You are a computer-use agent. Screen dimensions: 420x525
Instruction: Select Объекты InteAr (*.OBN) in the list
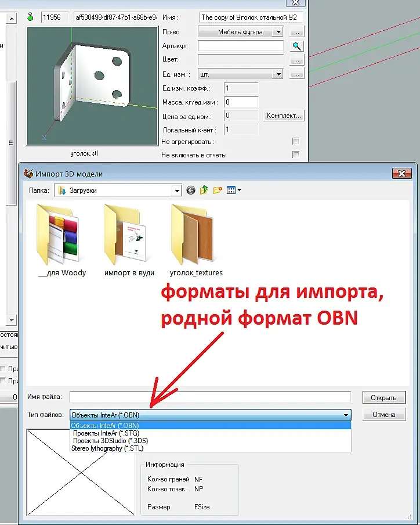211,426
